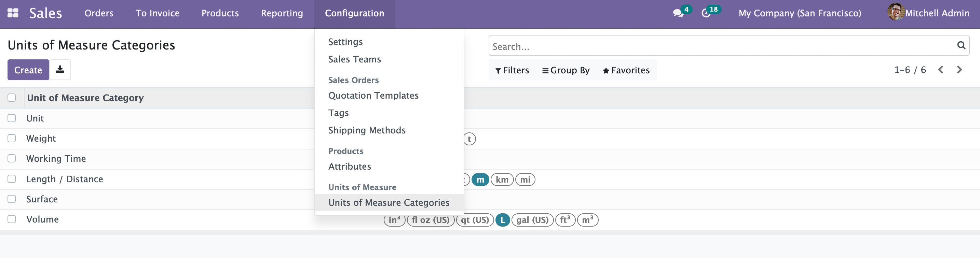Select the 'm³' unit tag
The height and width of the screenshot is (258, 980).
coord(587,220)
